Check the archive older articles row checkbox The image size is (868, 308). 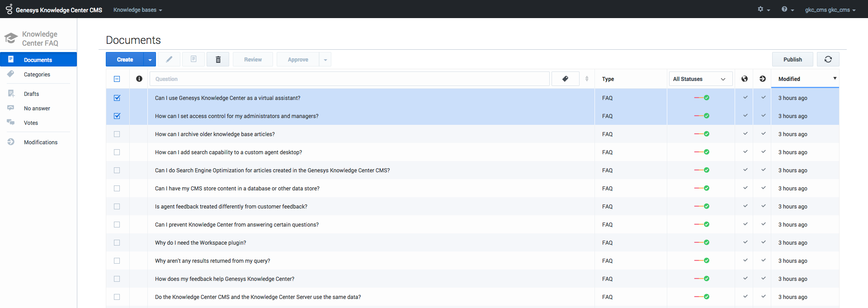click(x=117, y=134)
